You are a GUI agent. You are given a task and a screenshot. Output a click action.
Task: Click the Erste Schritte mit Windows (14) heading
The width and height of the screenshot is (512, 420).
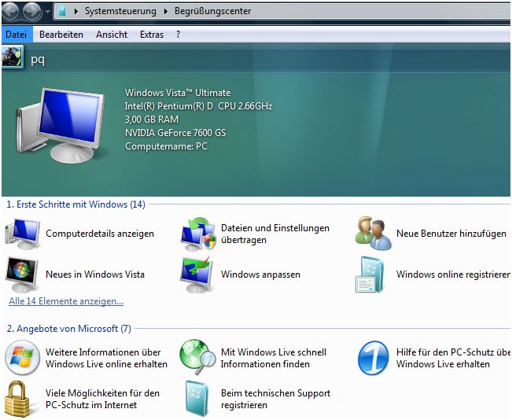coord(76,204)
